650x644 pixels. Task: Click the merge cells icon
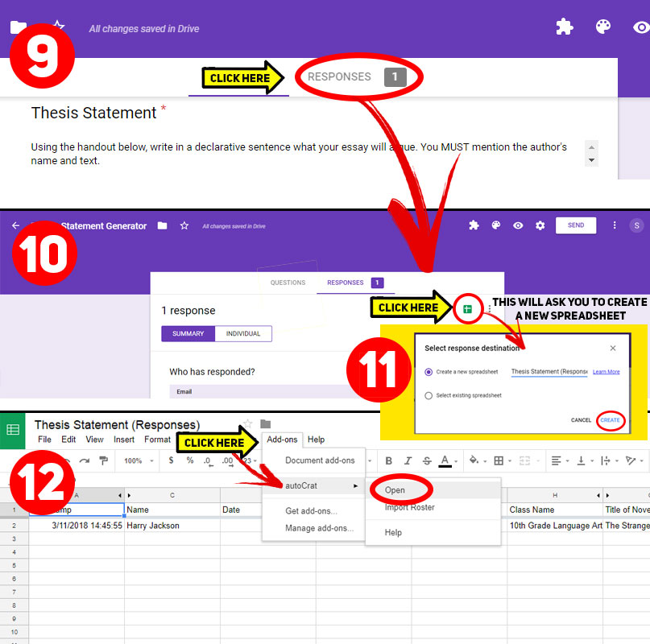524,460
